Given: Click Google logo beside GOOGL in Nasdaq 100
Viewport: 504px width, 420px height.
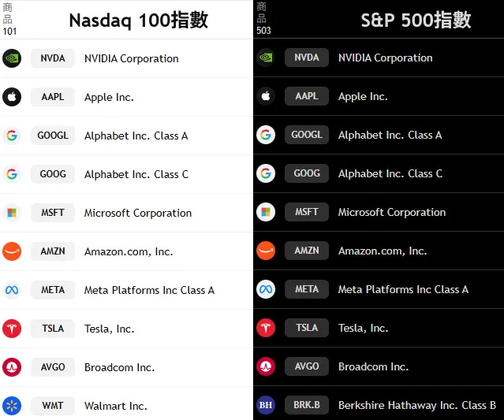Looking at the screenshot, I should (x=12, y=136).
